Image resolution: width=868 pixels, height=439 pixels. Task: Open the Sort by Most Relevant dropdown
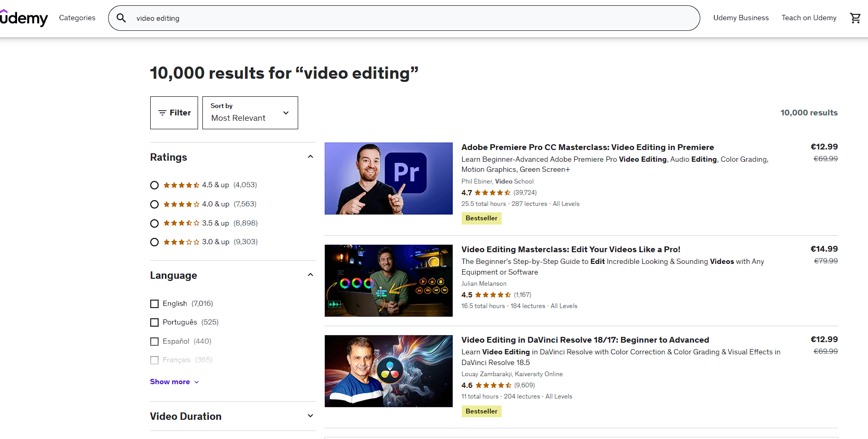click(x=250, y=113)
